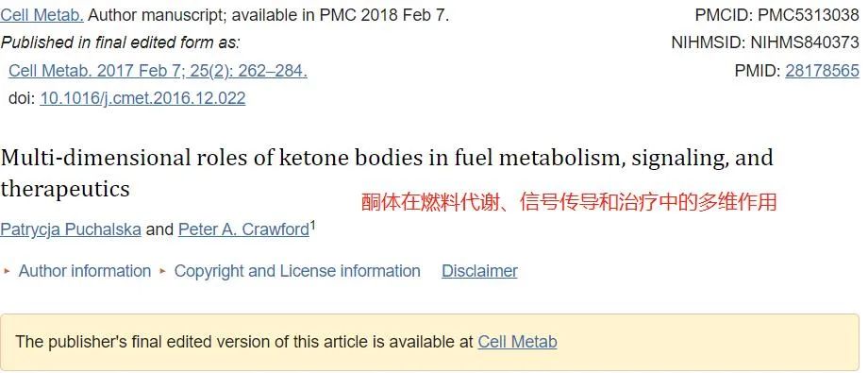Click the superscript footnote 1 after Crawford
Image resolution: width=868 pixels, height=373 pixels.
pos(313,226)
